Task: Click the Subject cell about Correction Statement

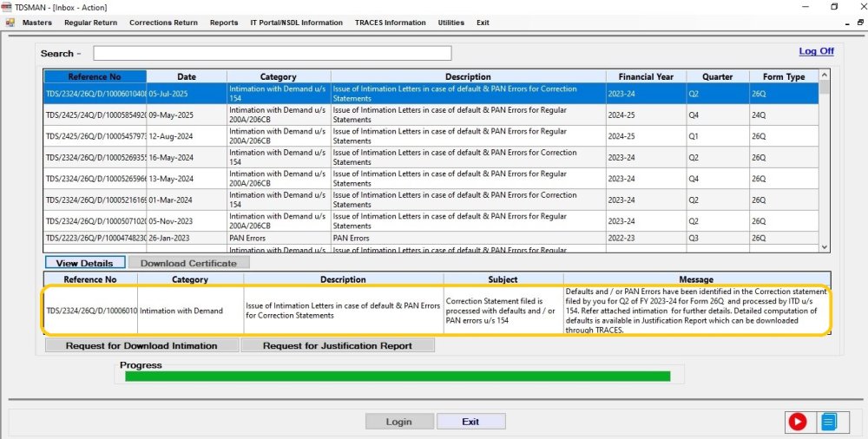Action: 503,311
